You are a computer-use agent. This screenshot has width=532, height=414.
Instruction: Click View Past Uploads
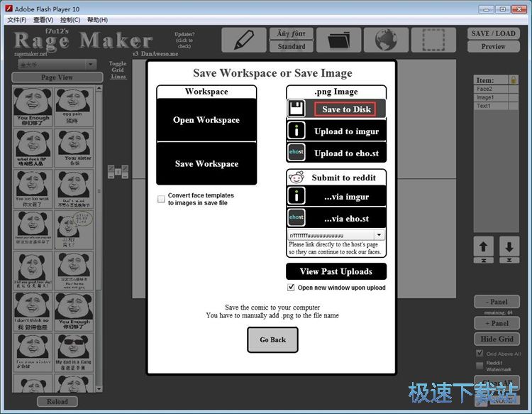[336, 271]
